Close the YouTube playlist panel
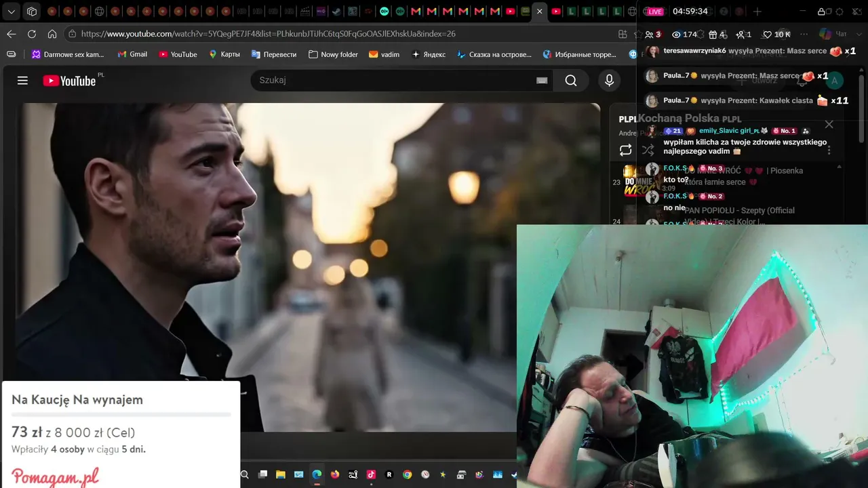This screenshot has width=868, height=488. pos(829,124)
